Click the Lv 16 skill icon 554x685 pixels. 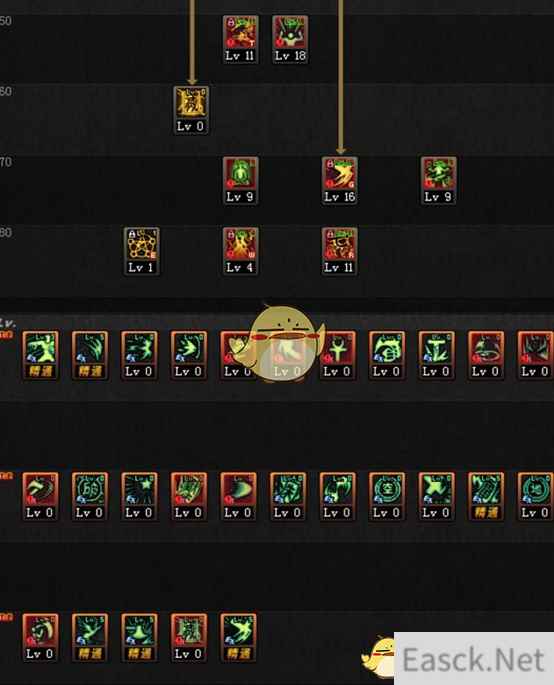[x=339, y=181]
